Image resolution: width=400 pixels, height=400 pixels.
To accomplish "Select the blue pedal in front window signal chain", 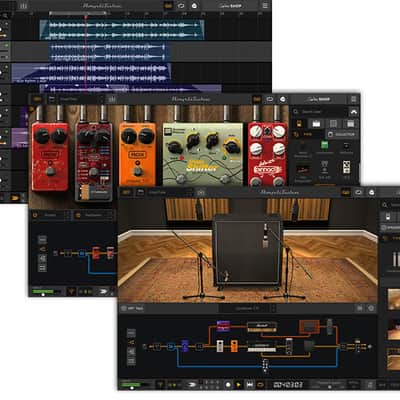I will tap(185, 346).
